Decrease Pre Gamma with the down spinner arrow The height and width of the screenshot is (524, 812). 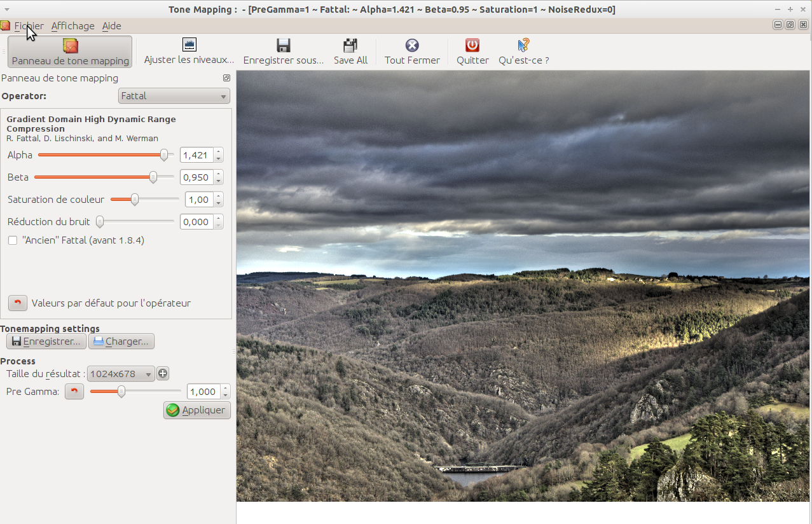coord(226,396)
